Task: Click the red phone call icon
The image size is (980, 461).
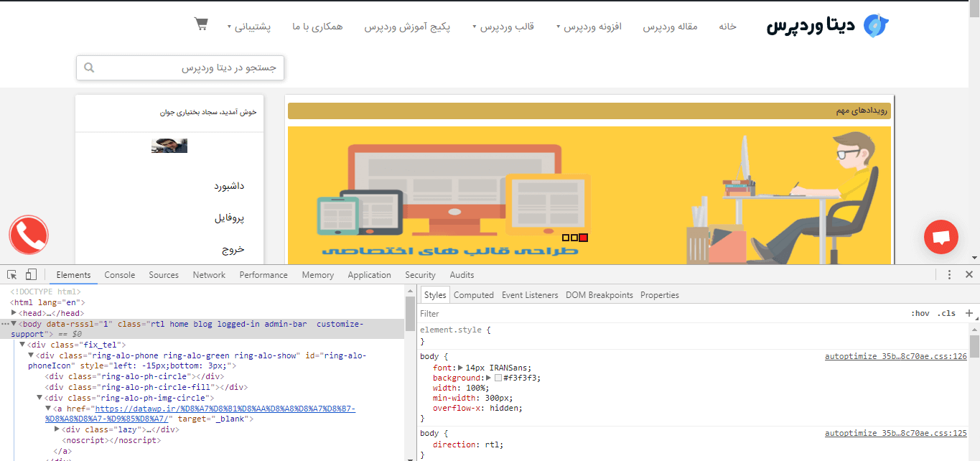Action: click(29, 235)
